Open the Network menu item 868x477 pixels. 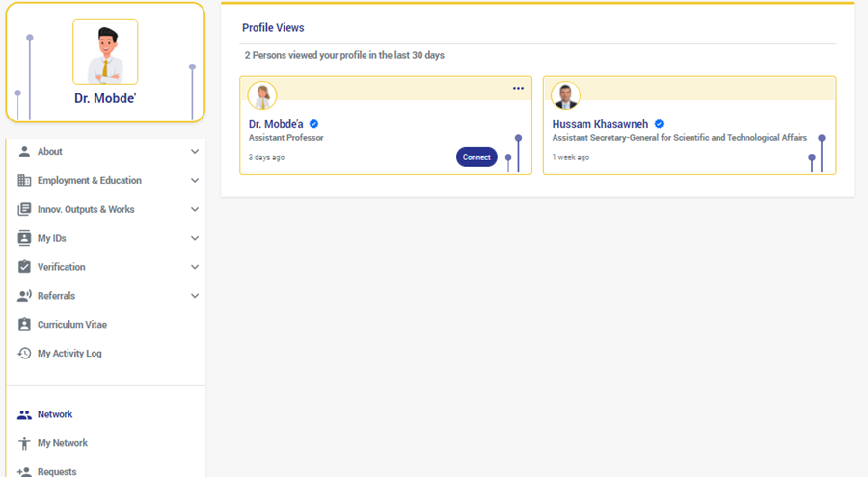[x=55, y=414]
